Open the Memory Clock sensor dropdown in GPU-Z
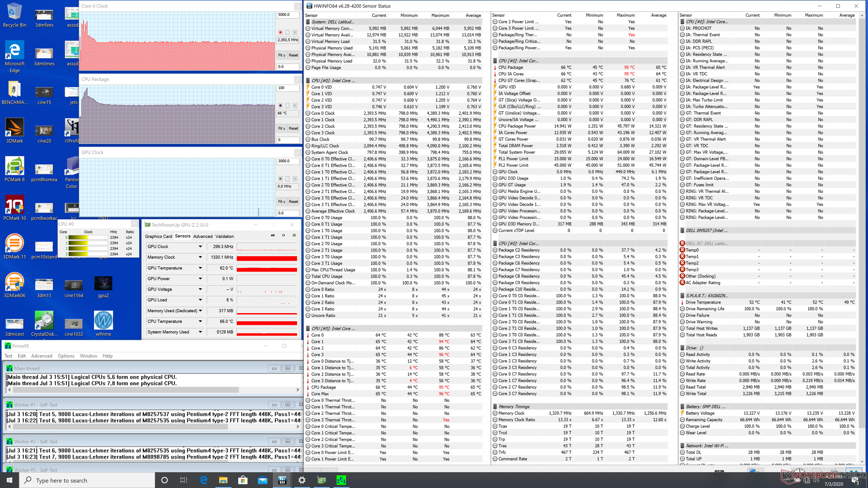868x488 pixels. [200, 257]
